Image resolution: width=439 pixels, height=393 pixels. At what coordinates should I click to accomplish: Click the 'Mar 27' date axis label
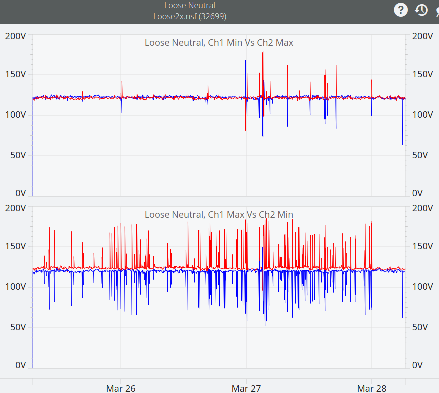(x=246, y=388)
